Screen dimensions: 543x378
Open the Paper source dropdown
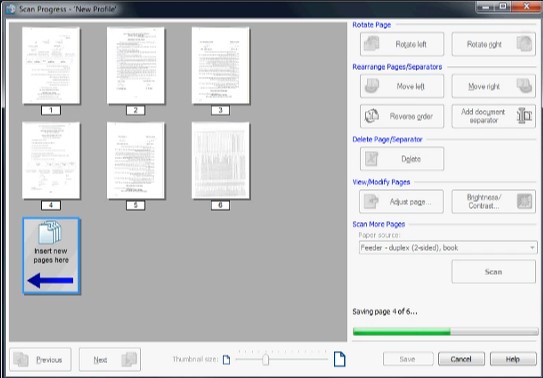point(448,248)
